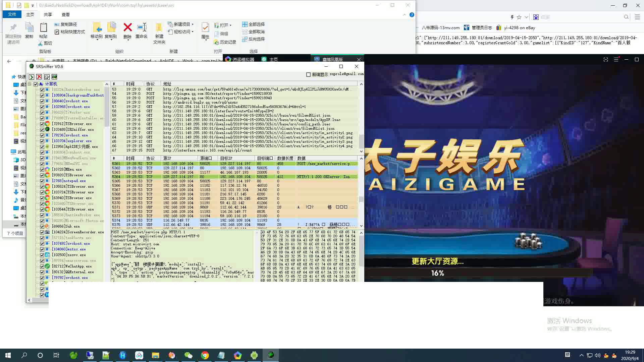This screenshot has width=644, height=362.
Task: Click the new folder (新建文件夹) icon
Action: coord(159,27)
